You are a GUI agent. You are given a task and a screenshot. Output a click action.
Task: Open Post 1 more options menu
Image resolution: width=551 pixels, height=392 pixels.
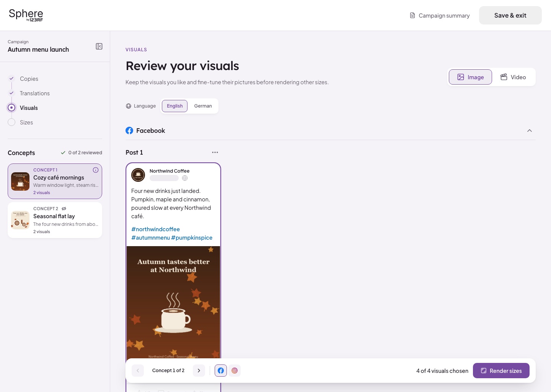point(215,152)
